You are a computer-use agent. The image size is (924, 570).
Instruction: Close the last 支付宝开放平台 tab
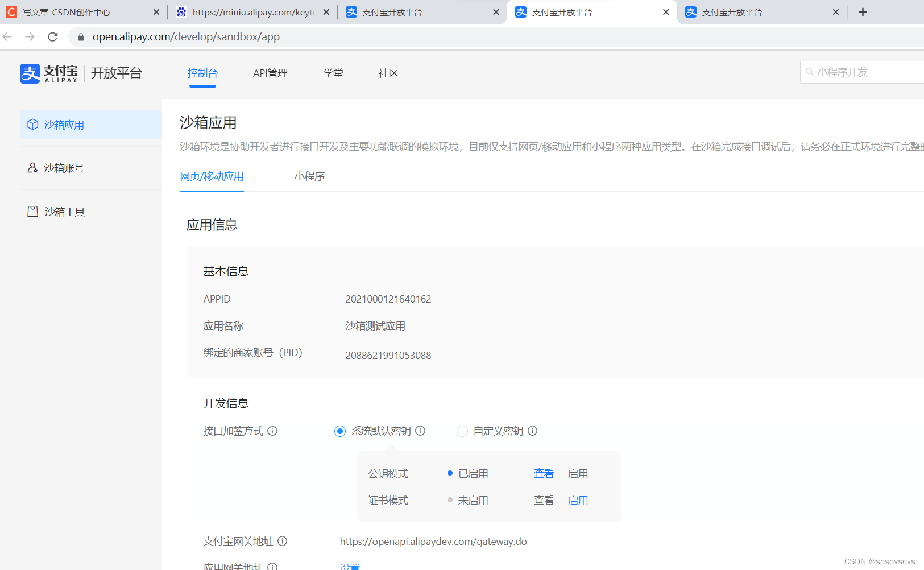click(835, 12)
